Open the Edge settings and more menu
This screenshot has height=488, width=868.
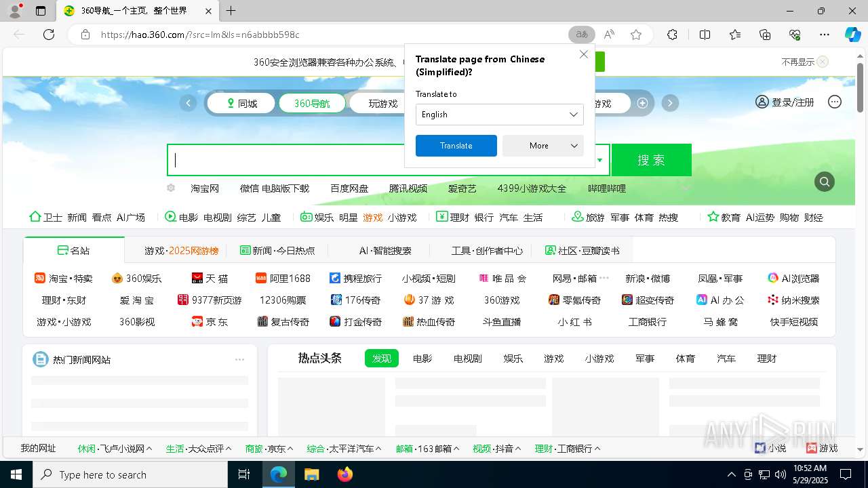(825, 35)
